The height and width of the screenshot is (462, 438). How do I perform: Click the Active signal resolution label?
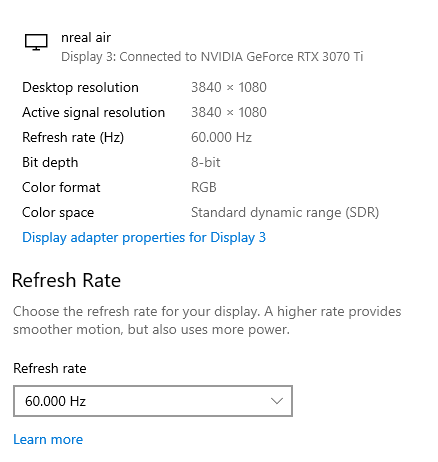(94, 113)
